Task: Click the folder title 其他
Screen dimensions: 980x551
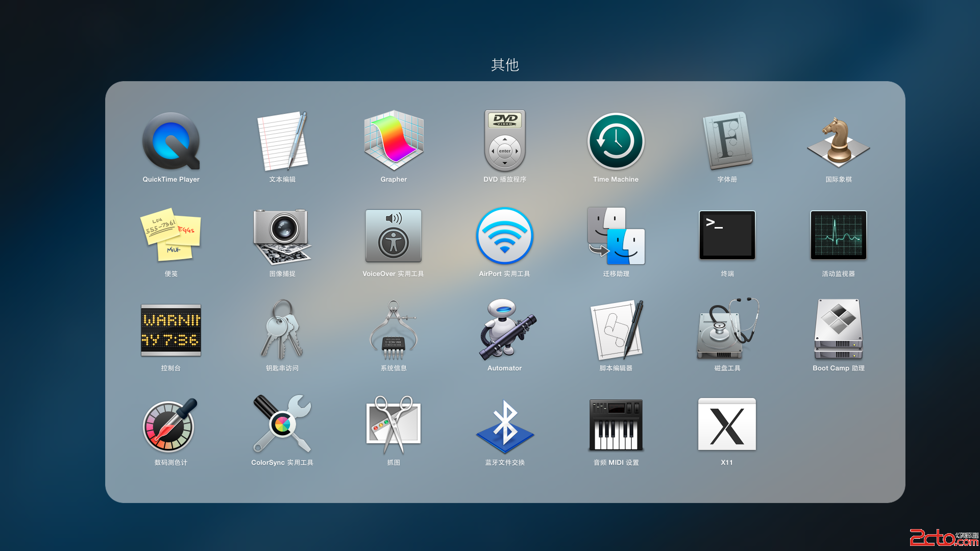Action: 504,65
